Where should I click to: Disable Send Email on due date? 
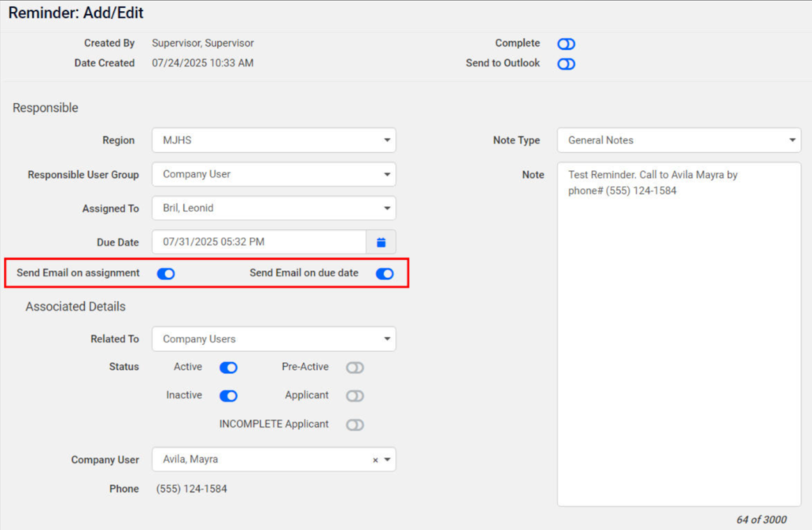[385, 274]
